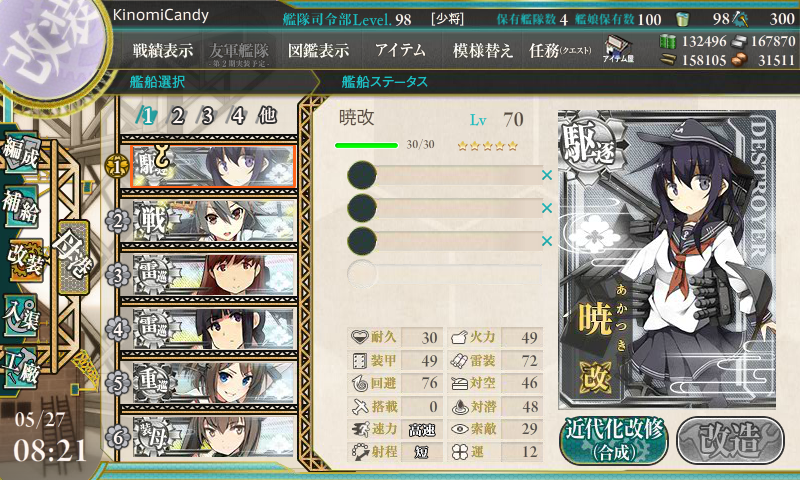Open the アイテム屋 item shop icon
800x480 pixels.
pos(618,49)
